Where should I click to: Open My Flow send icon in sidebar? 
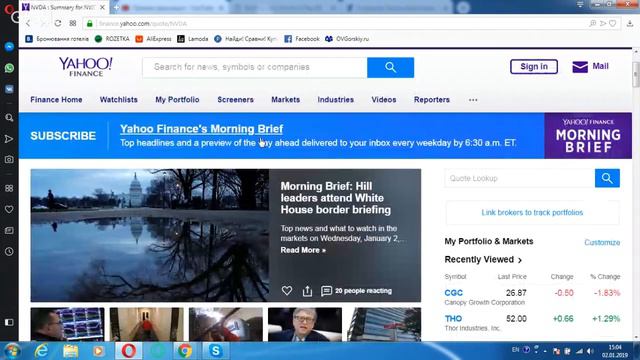[x=9, y=139]
